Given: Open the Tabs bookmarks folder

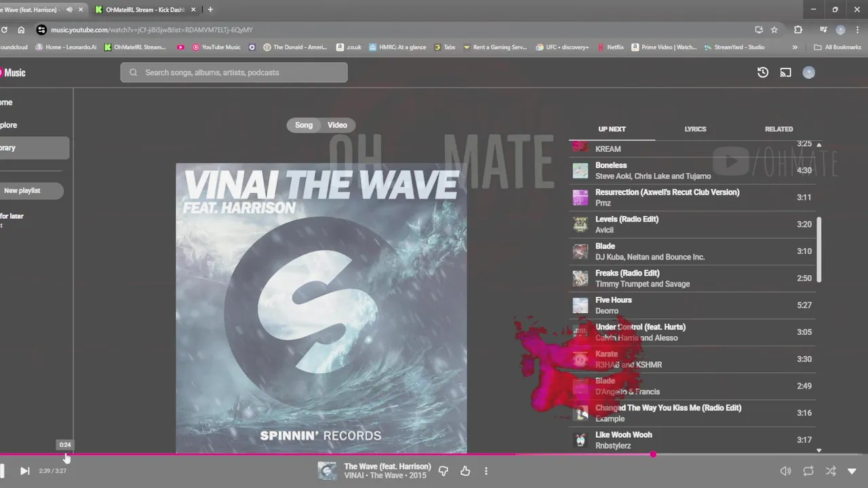Looking at the screenshot, I should click(x=444, y=47).
